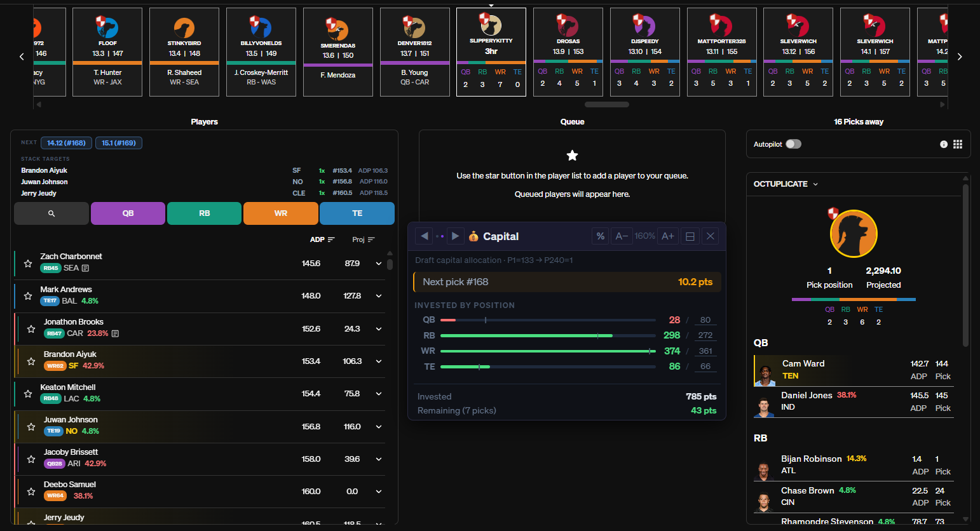Sort players by ADP column
This screenshot has height=531, width=980.
pyautogui.click(x=322, y=239)
